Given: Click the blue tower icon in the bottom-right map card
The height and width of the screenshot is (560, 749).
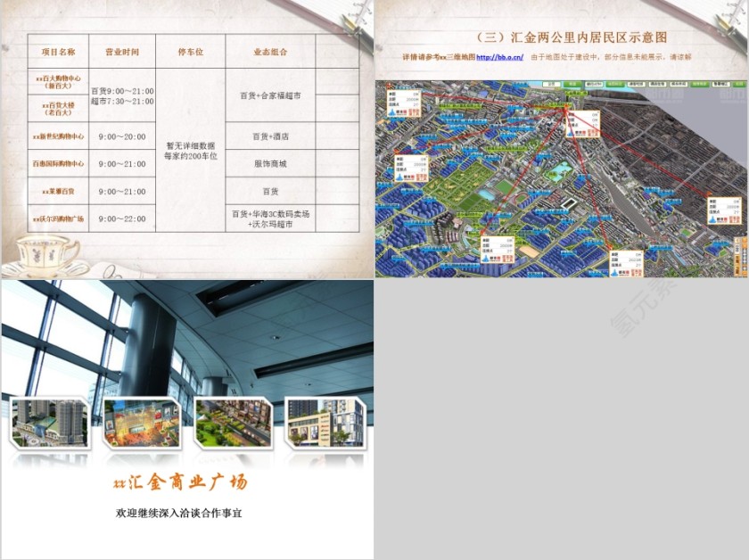Looking at the screenshot, I should [x=712, y=219].
